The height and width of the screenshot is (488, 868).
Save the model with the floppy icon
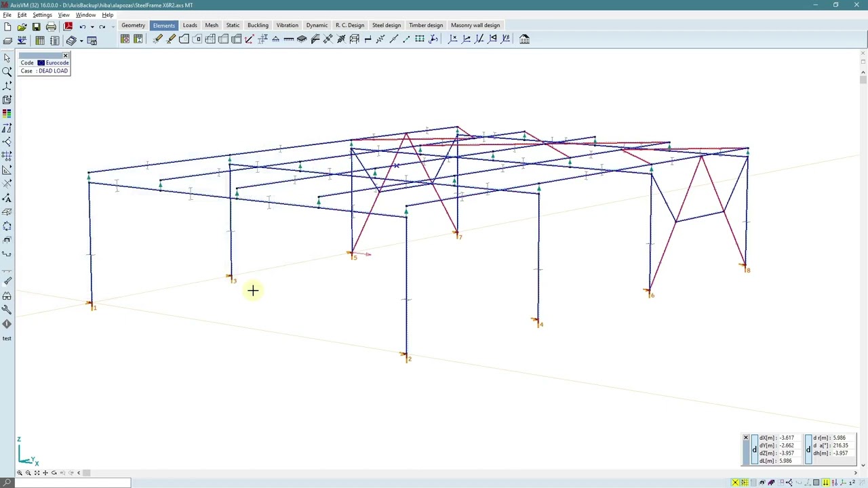[x=36, y=26]
